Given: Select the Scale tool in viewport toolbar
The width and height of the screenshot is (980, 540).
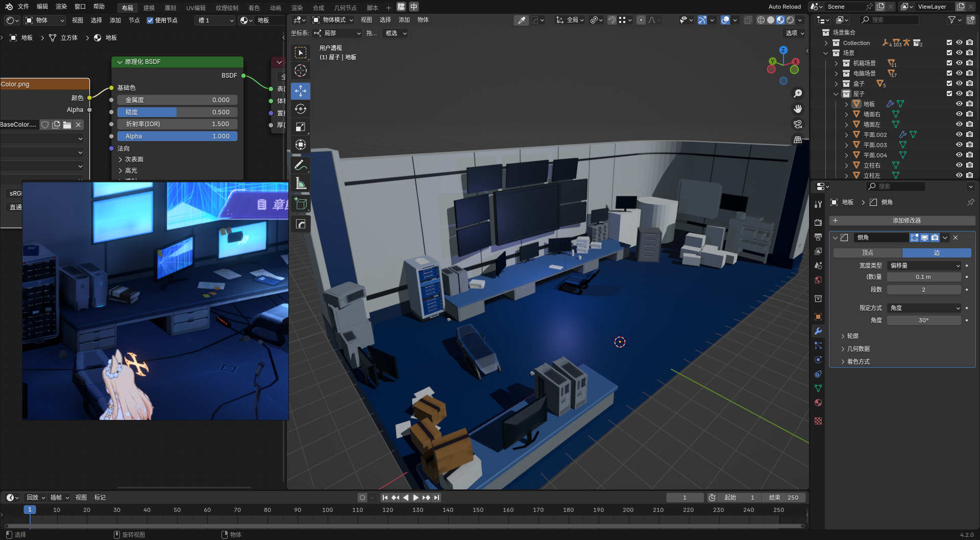Looking at the screenshot, I should (x=300, y=127).
